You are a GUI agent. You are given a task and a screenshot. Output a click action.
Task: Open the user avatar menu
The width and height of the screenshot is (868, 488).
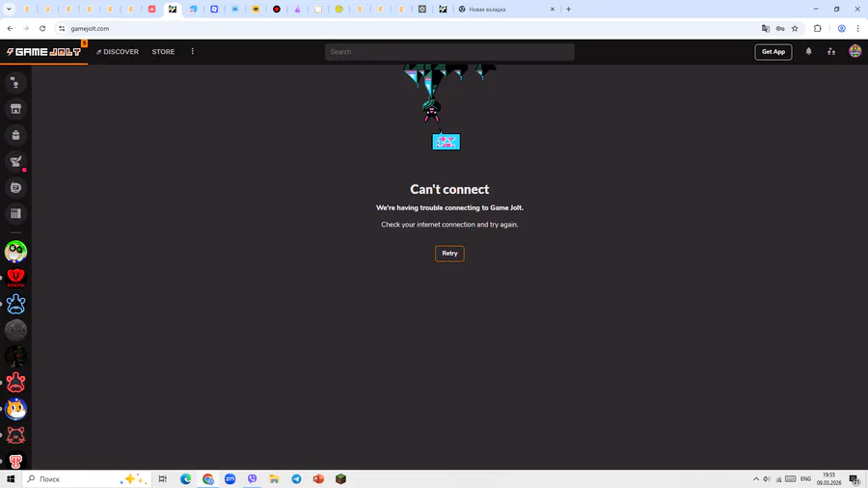coord(855,51)
